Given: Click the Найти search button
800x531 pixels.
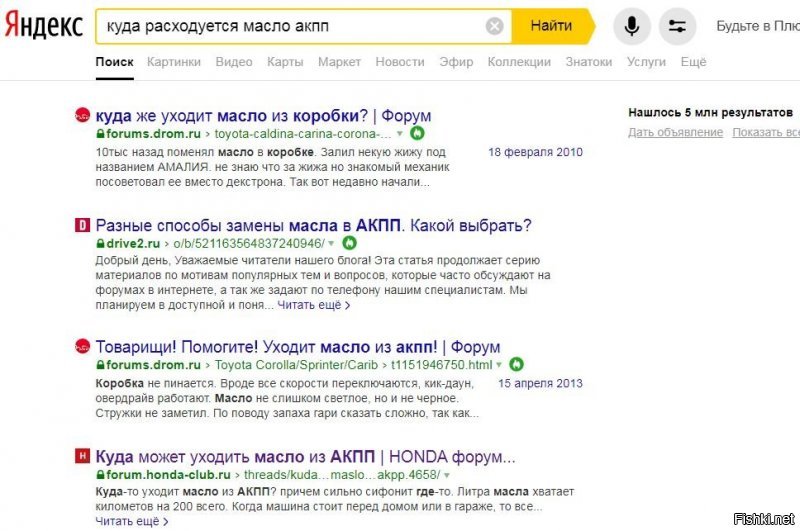Looking at the screenshot, I should [x=554, y=26].
